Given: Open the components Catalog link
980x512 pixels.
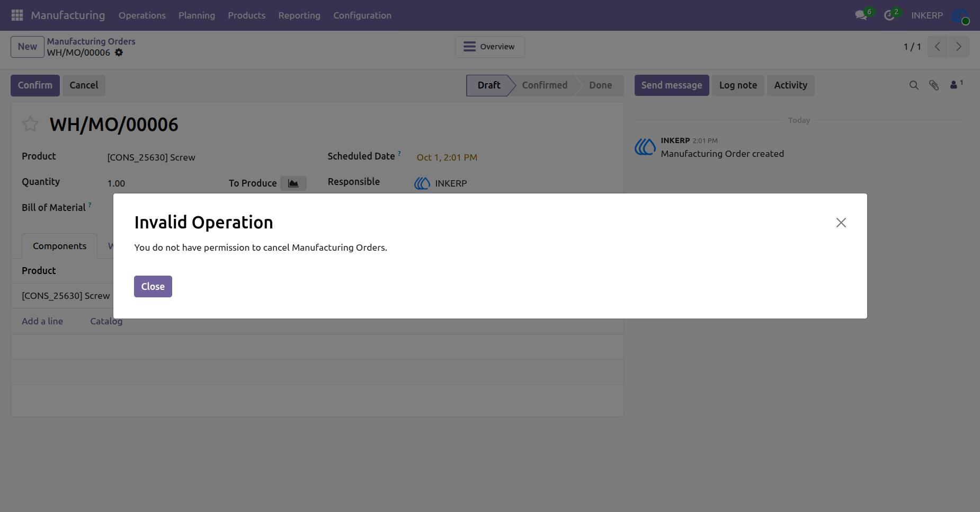Looking at the screenshot, I should pyautogui.click(x=106, y=321).
